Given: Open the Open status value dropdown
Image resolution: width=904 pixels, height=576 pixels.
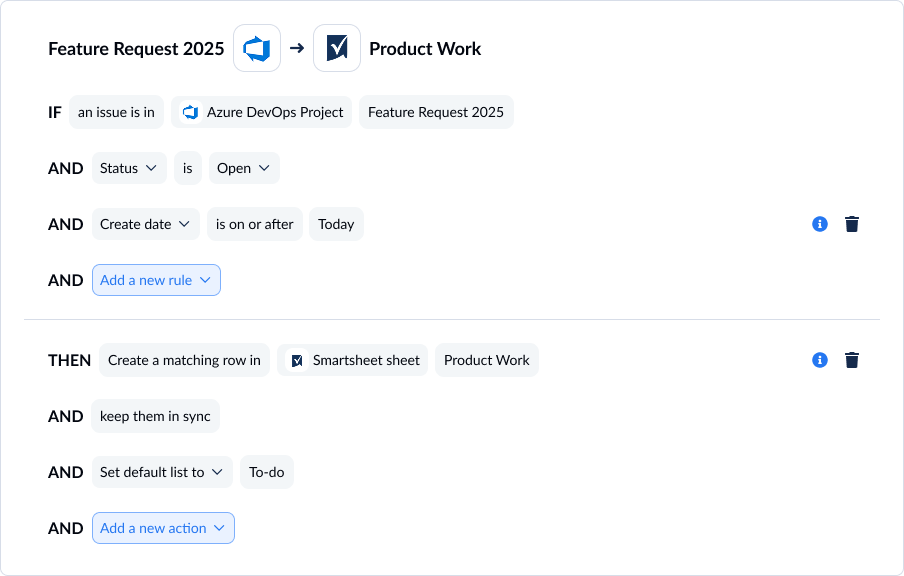Looking at the screenshot, I should pyautogui.click(x=244, y=168).
